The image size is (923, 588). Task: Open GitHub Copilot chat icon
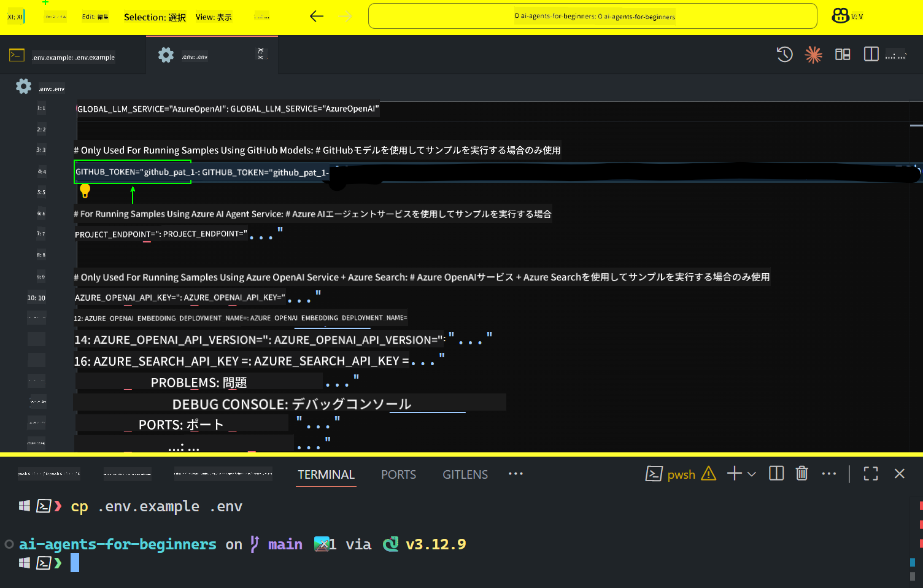(840, 16)
